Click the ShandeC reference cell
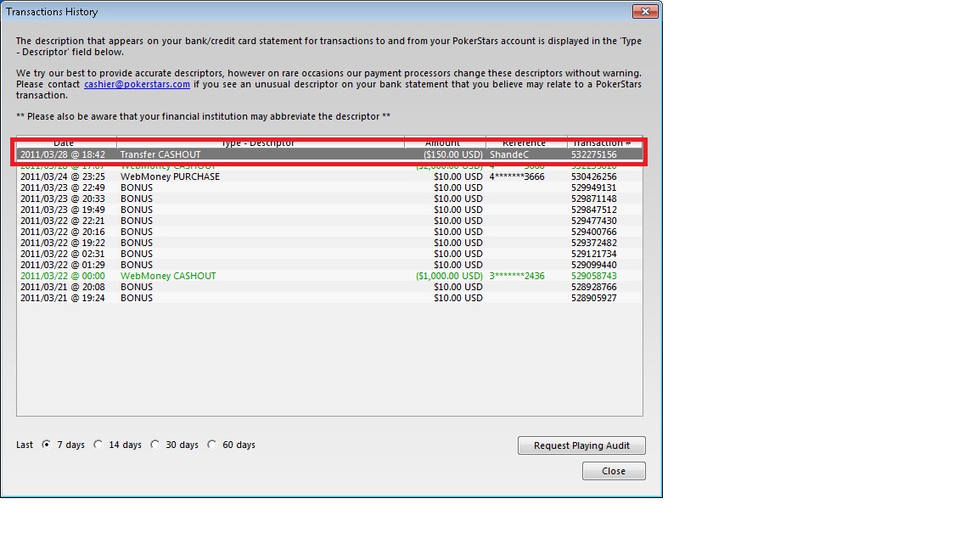Image resolution: width=960 pixels, height=560 pixels. tap(509, 154)
